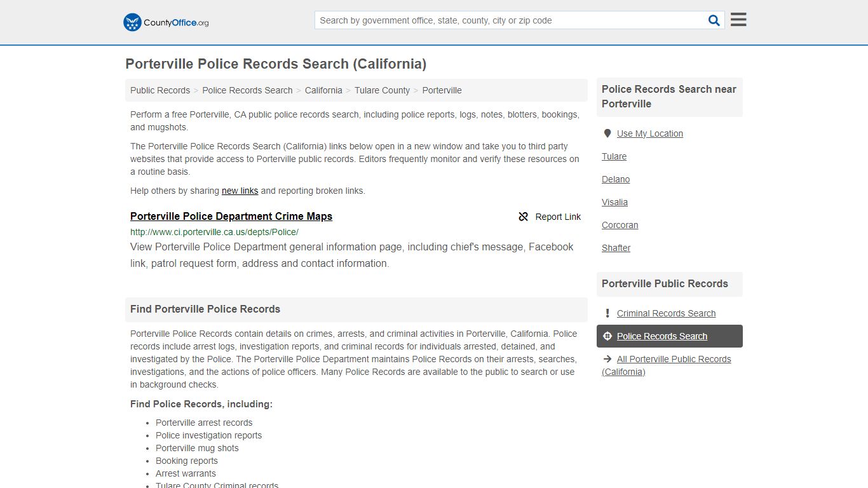Click the Report Link broken-link icon
The width and height of the screenshot is (868, 488).
(x=524, y=217)
